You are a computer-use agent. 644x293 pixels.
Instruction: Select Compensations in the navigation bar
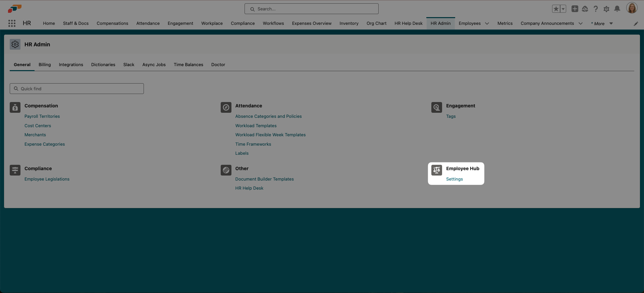[112, 23]
